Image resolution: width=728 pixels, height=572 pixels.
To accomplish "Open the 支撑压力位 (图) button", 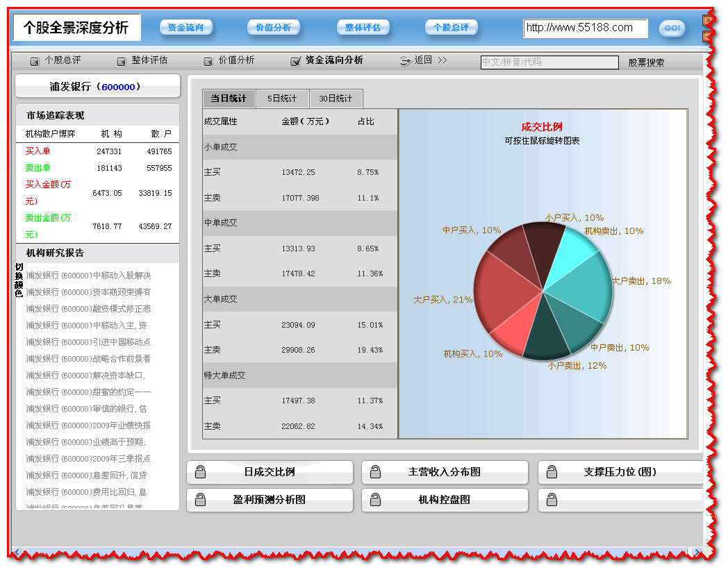I will [620, 472].
